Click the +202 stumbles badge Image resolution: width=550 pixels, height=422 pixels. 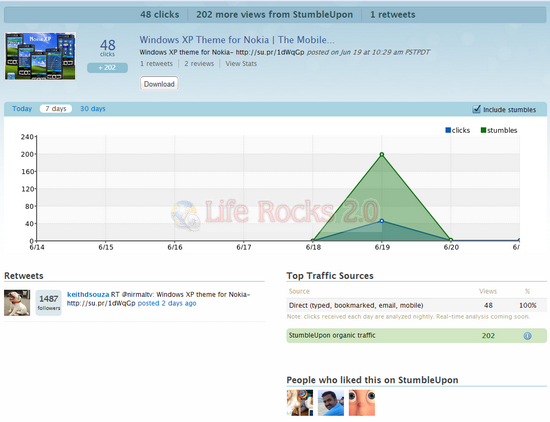[107, 67]
